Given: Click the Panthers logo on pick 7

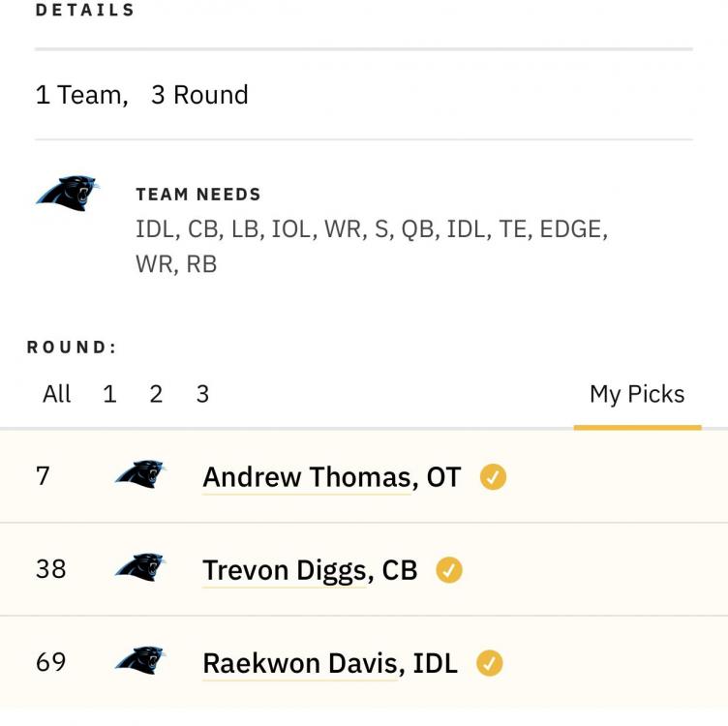Looking at the screenshot, I should tap(140, 474).
